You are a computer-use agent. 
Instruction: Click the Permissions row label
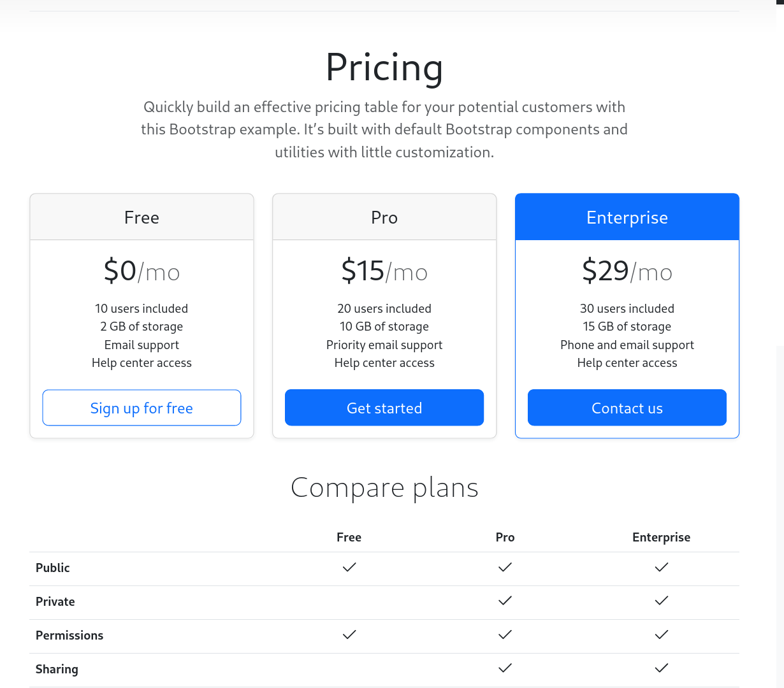pyautogui.click(x=69, y=635)
